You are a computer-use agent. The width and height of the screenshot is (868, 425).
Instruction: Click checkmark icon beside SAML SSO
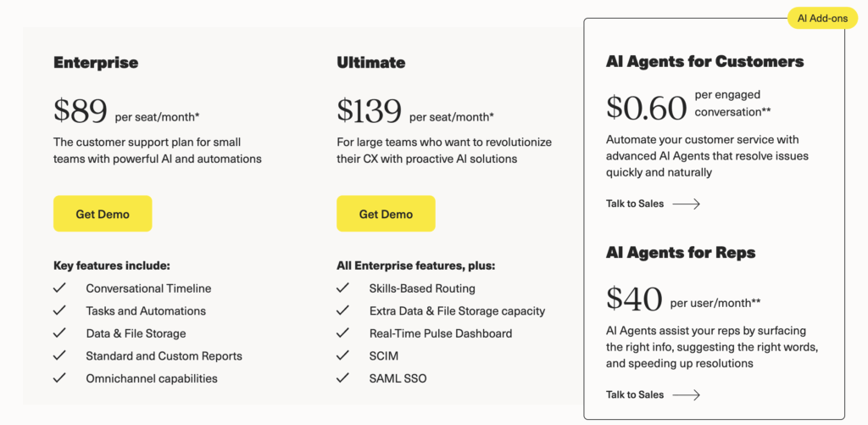(343, 378)
